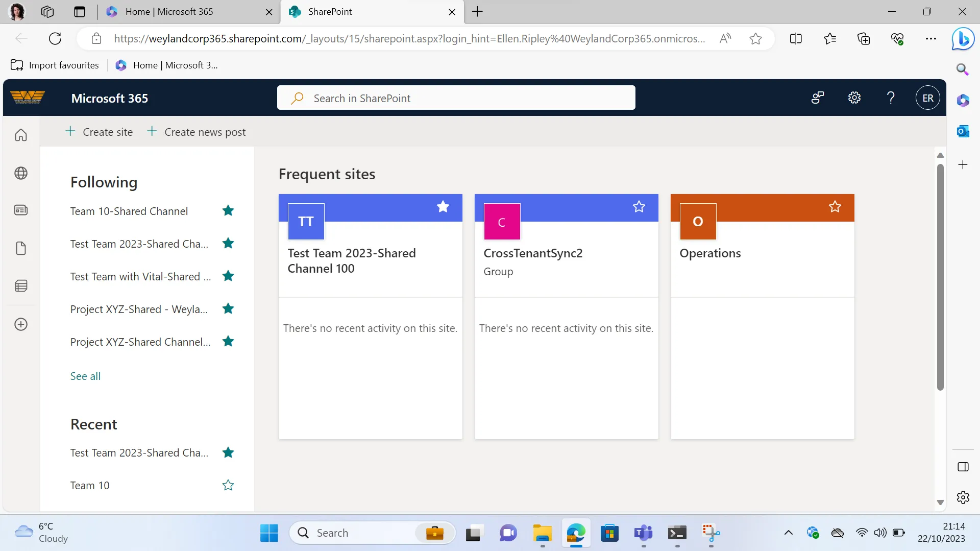980x551 pixels.
Task: Open a new browser tab
Action: point(477,12)
